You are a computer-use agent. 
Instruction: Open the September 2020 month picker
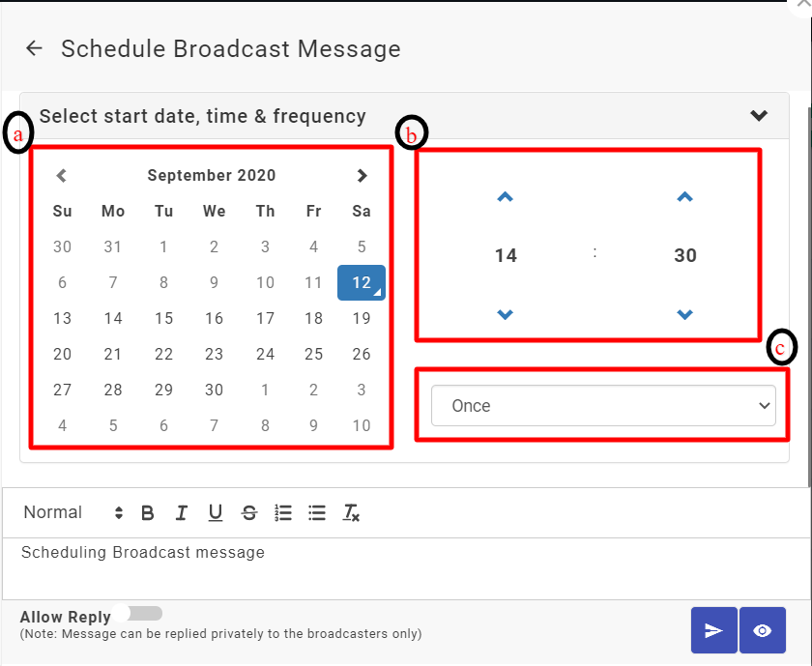click(x=212, y=176)
